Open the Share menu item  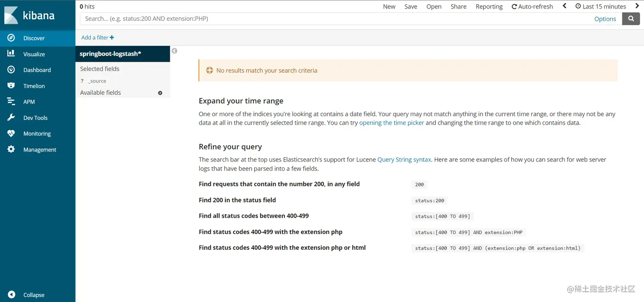[458, 6]
